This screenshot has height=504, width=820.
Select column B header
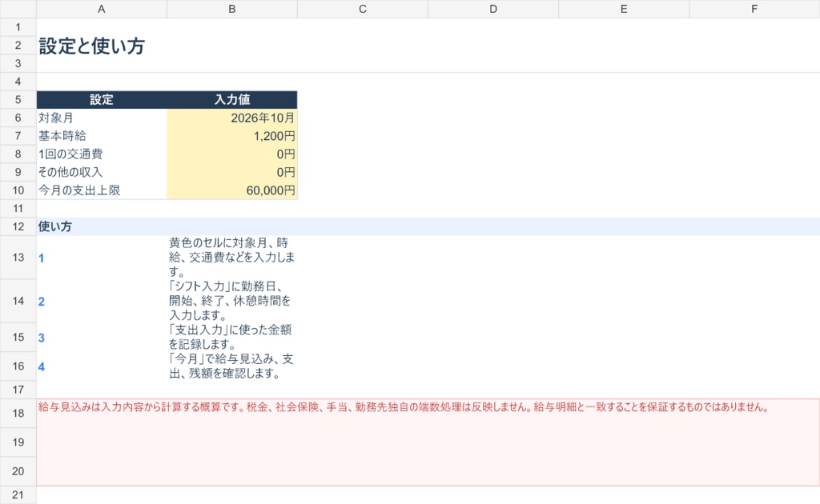[x=232, y=9]
